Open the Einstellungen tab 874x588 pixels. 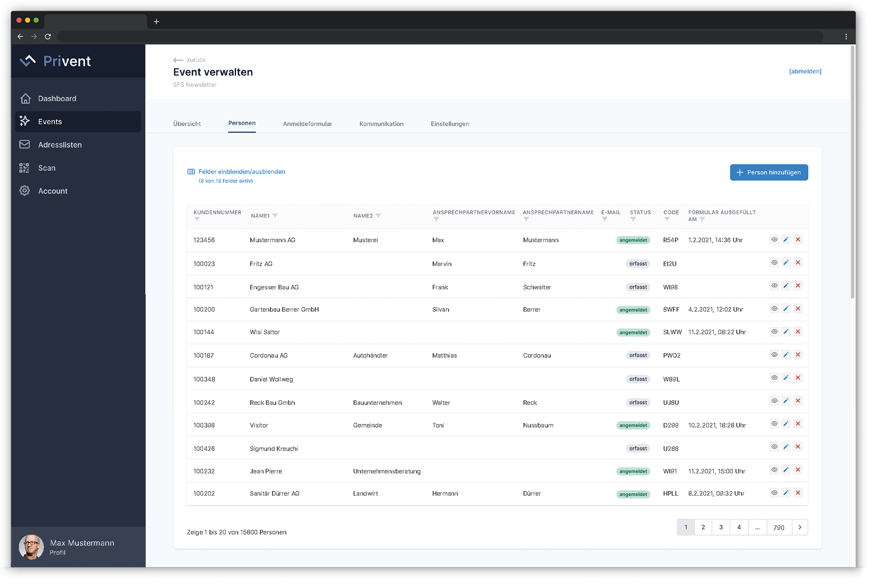tap(450, 124)
